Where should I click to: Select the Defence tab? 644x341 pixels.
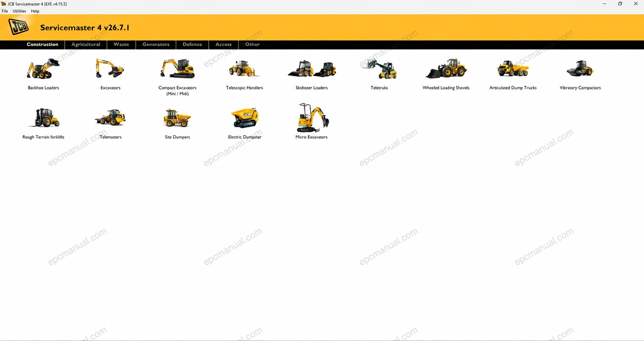(x=192, y=44)
